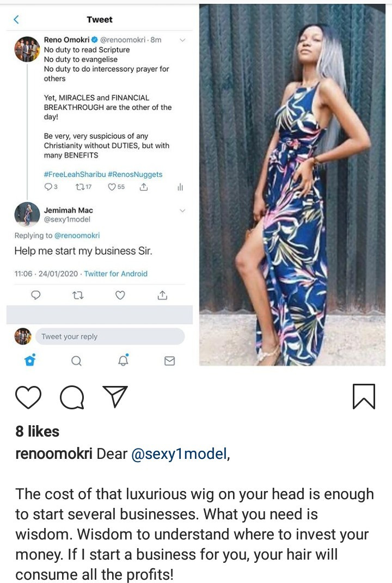Viewport: 392px width, 583px height.
Task: Open @sexy1model mention in caption
Action: coord(179,455)
